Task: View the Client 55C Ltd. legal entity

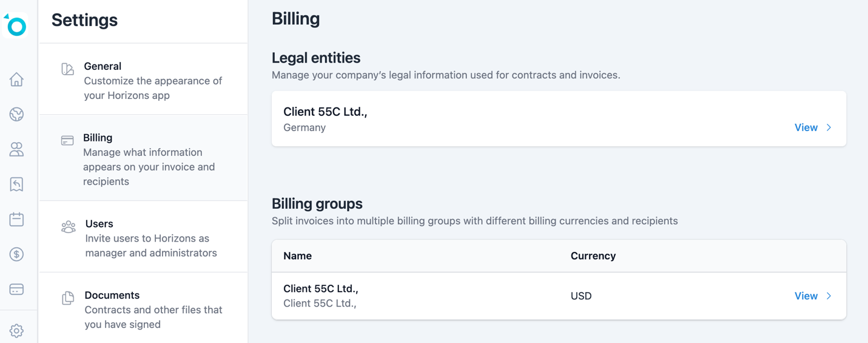Action: click(x=806, y=127)
